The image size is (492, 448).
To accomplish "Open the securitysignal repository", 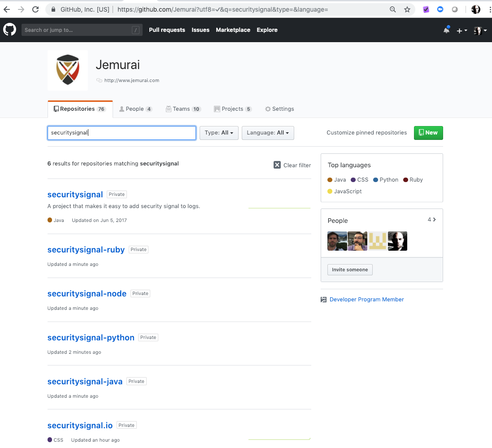I will [75, 195].
